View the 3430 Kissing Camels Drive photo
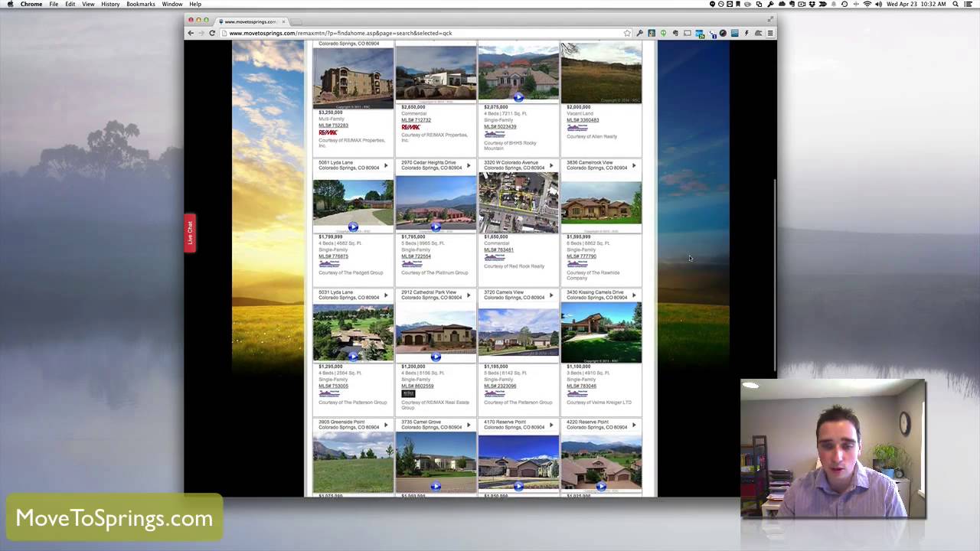Screen dimensions: 980x551 click(x=601, y=332)
